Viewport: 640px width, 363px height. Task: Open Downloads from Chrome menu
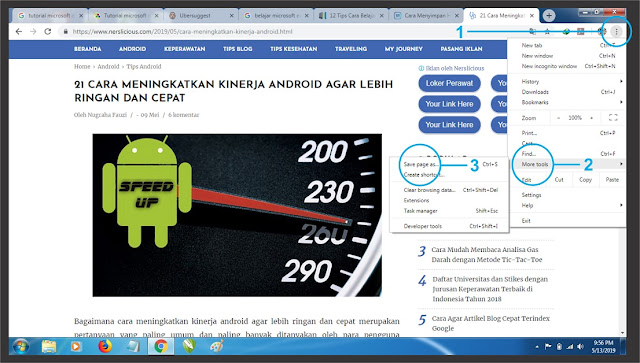[567, 92]
